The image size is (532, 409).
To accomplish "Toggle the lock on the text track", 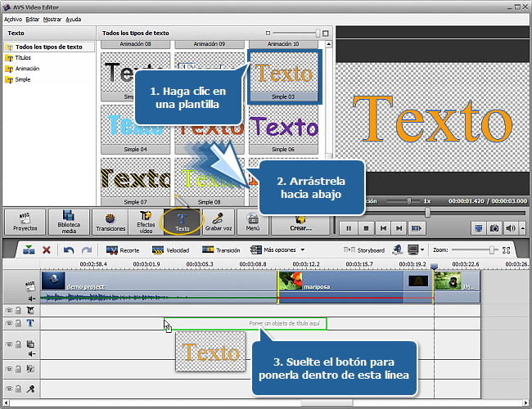I will 18,323.
